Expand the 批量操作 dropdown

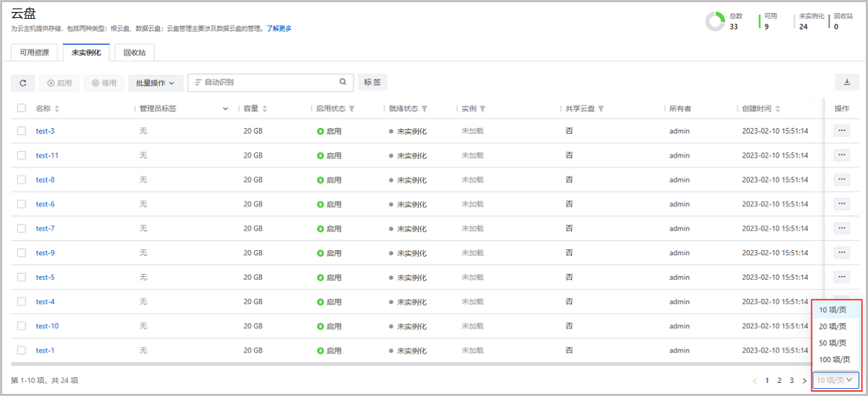155,83
